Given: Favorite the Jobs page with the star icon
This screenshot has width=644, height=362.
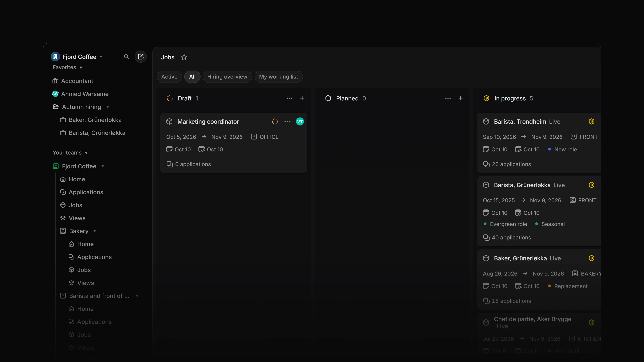Looking at the screenshot, I should click(184, 57).
